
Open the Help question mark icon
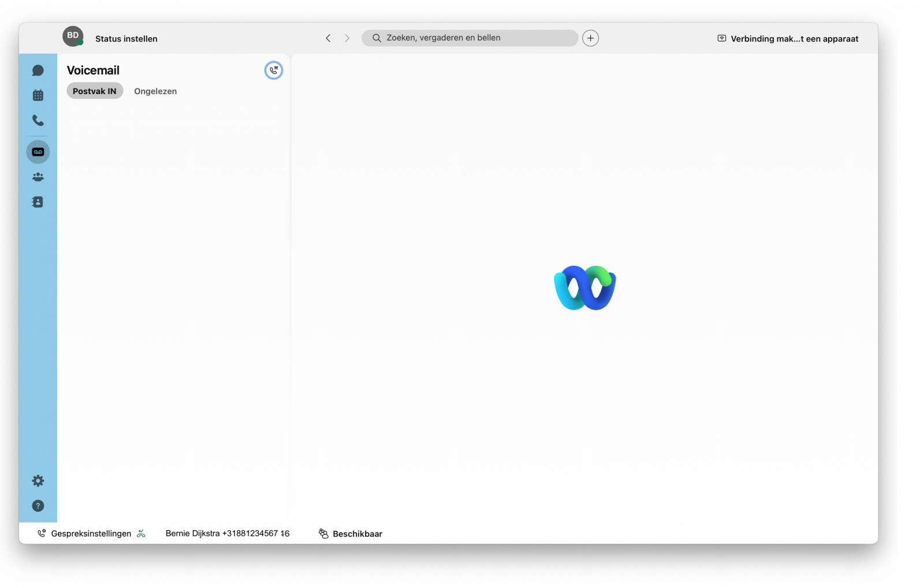click(x=38, y=506)
